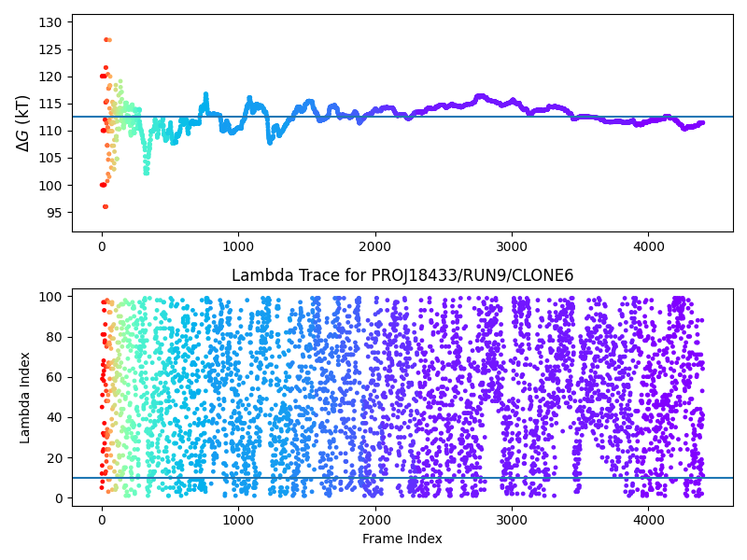
Task: Click the Lambda Trace plot title
Action: (402, 275)
